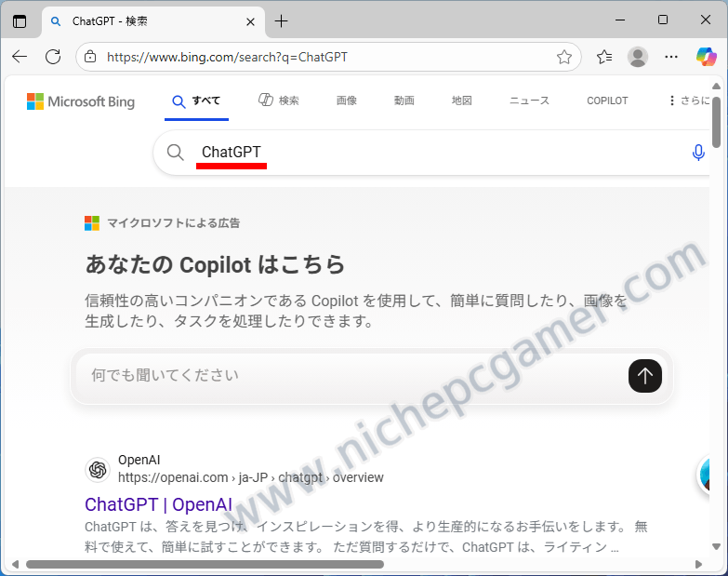Open the tab actions menu icon
Viewport: 728px width, 576px height.
pos(20,21)
